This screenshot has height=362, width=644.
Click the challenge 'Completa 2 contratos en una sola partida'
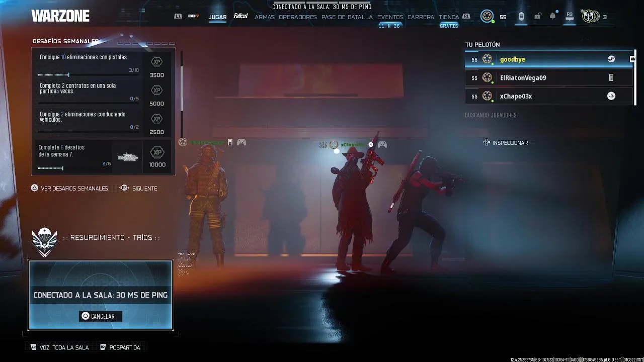click(78, 88)
